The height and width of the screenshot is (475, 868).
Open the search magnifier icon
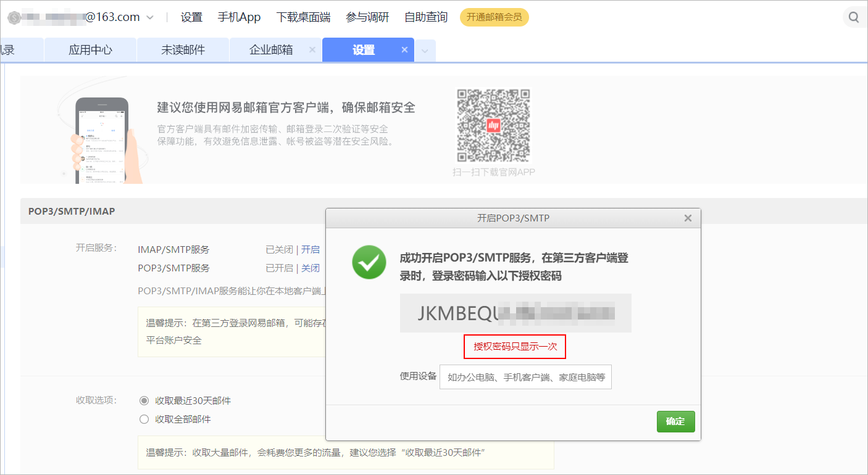point(854,17)
